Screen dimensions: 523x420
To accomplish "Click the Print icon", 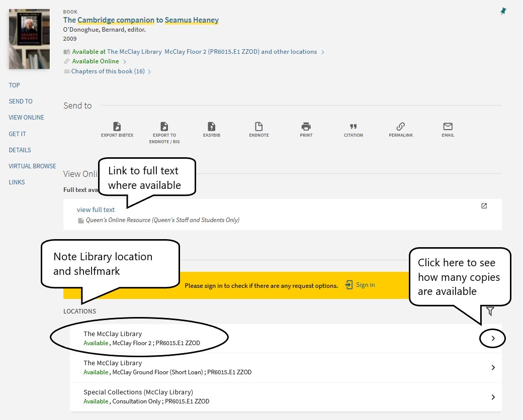I will pyautogui.click(x=306, y=127).
